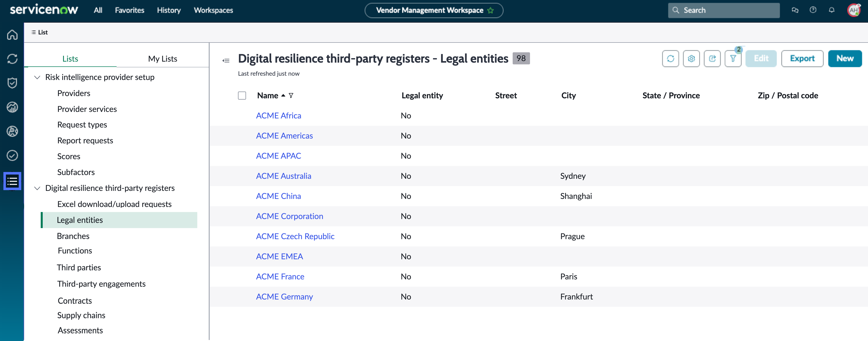Open the circular-arrows lifecycle sidebar icon

[x=12, y=59]
